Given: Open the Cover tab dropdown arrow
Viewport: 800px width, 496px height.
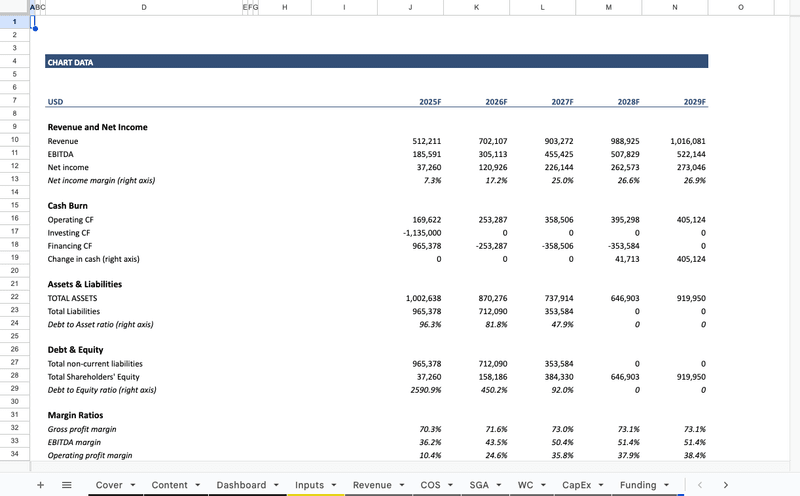Looking at the screenshot, I should tap(133, 485).
